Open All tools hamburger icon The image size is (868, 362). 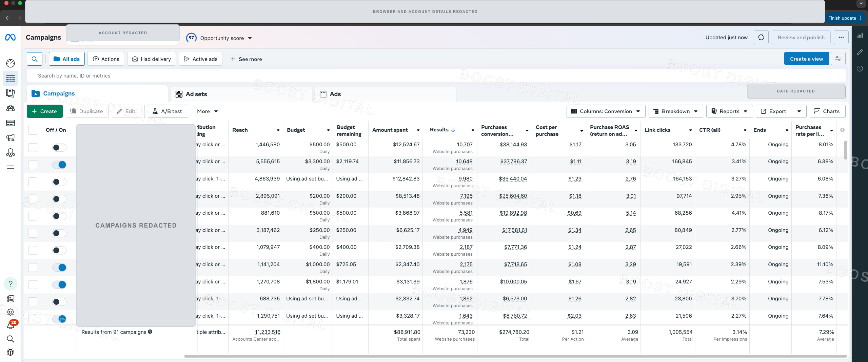point(11,169)
